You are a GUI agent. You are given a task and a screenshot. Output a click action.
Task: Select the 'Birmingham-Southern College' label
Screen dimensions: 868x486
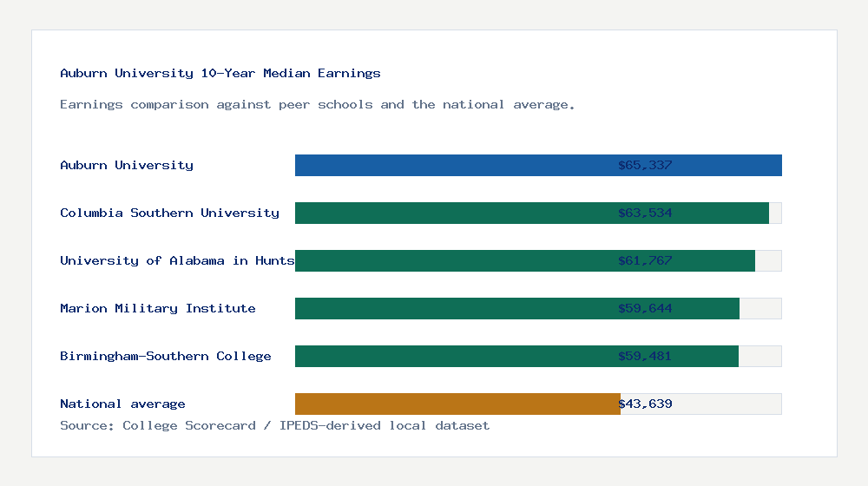click(x=166, y=356)
